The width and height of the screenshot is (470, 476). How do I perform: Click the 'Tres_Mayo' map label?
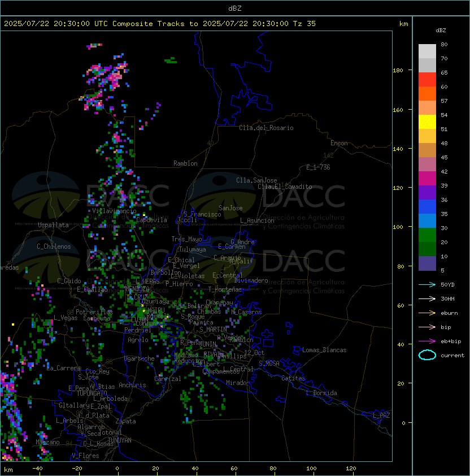pyautogui.click(x=186, y=239)
